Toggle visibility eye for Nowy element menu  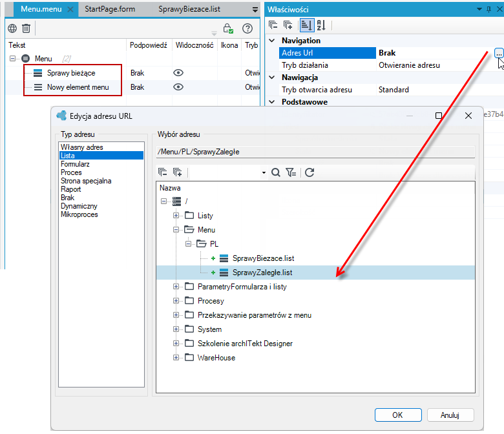pyautogui.click(x=178, y=87)
